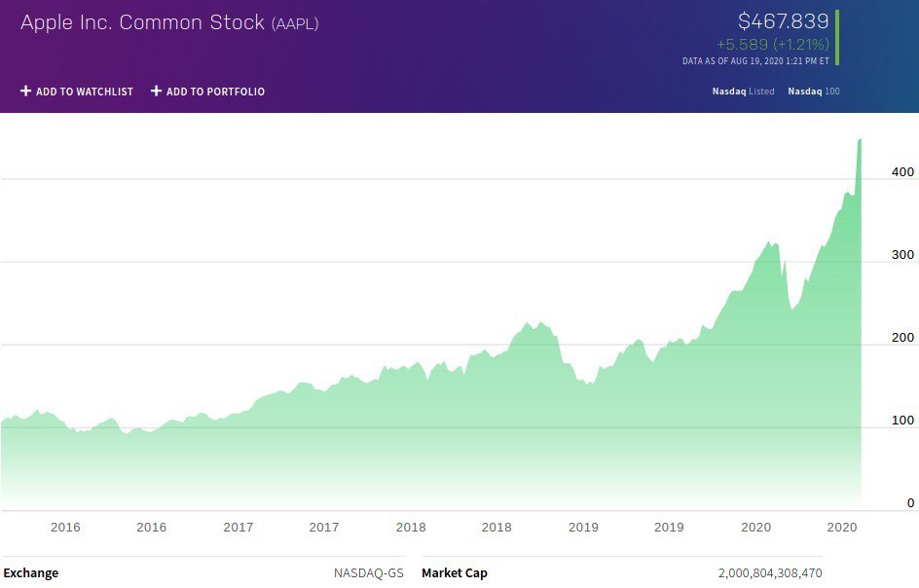Image resolution: width=919 pixels, height=588 pixels.
Task: Click the 300 y-axis label
Action: (902, 254)
